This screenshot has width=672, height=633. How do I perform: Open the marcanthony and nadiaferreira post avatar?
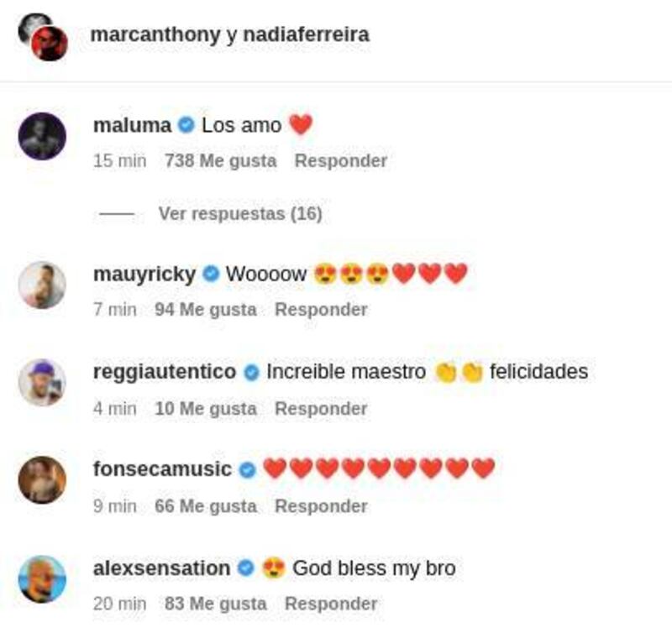tap(43, 37)
